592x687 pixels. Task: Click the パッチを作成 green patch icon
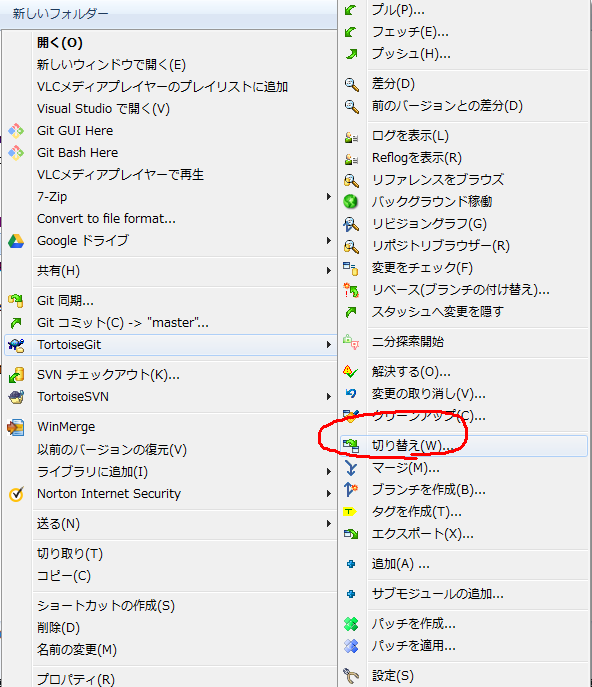click(351, 623)
